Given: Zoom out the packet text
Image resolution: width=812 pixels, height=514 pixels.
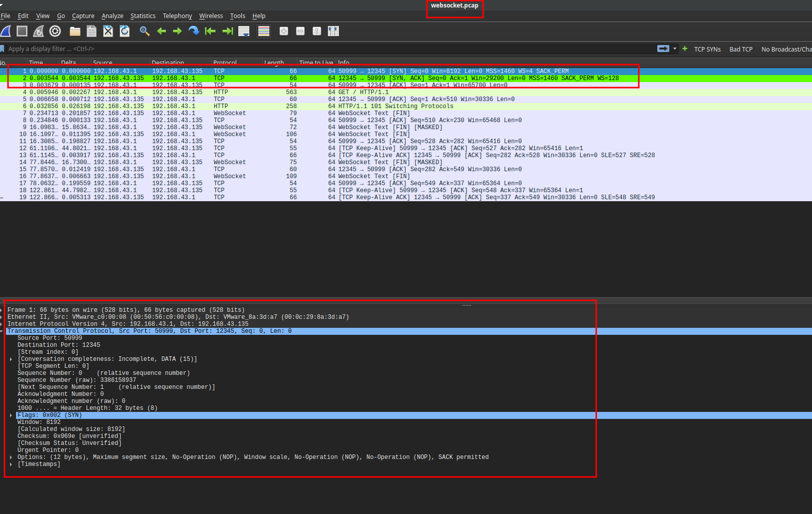Looking at the screenshot, I should pos(300,31).
